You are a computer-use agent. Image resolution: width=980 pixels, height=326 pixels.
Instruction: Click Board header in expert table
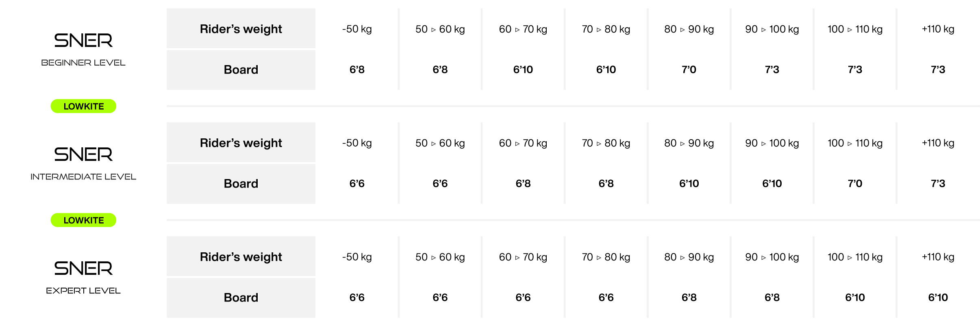click(241, 298)
